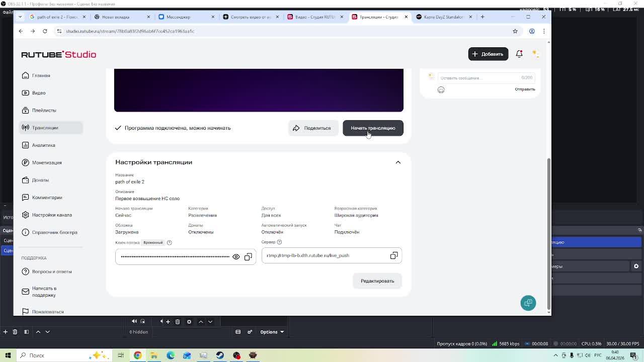Remove the selected OBS scene
The image size is (644, 362).
coord(15,332)
